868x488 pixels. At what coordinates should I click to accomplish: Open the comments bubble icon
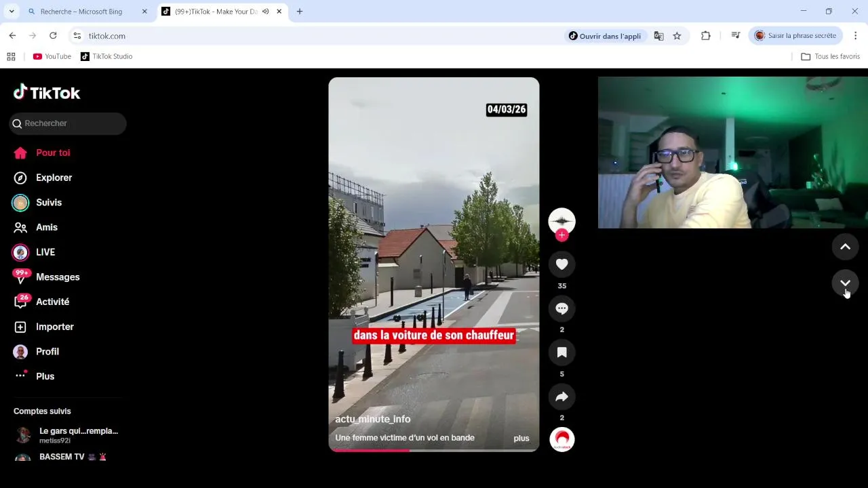(561, 308)
